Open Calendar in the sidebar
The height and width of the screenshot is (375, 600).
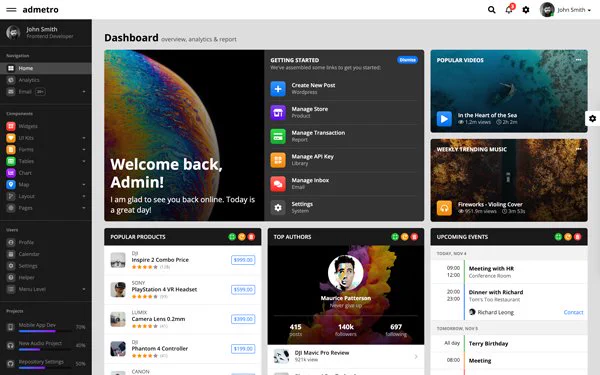(x=46, y=254)
